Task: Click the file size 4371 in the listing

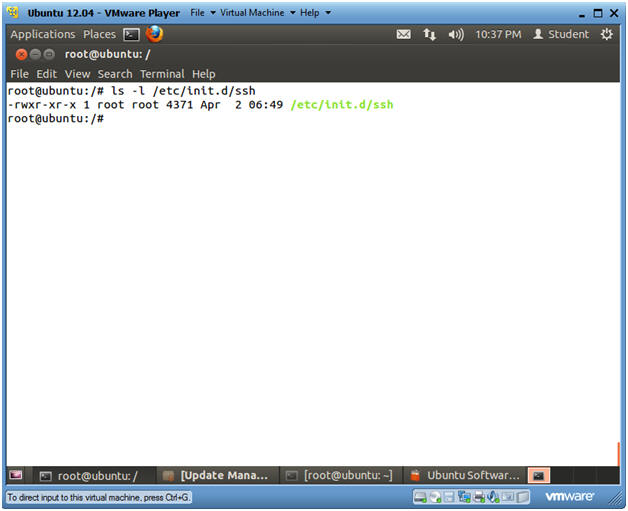Action: pos(179,105)
